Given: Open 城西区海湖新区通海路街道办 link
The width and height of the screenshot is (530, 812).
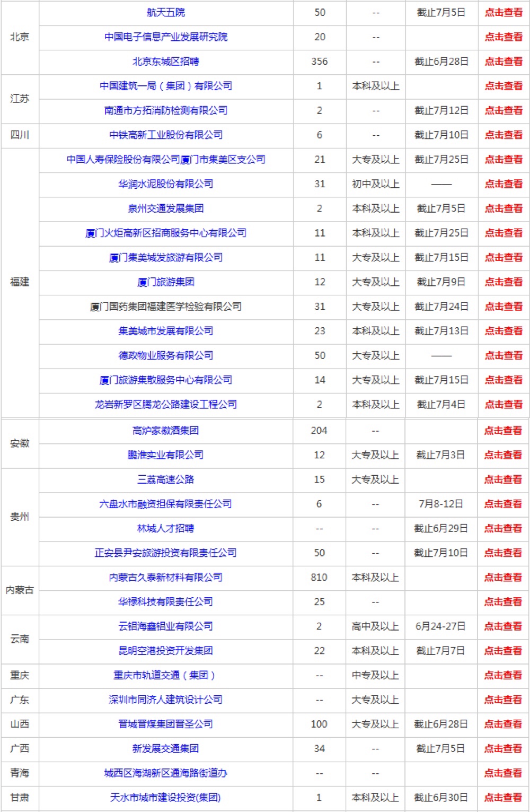Looking at the screenshot, I should pos(166,773).
